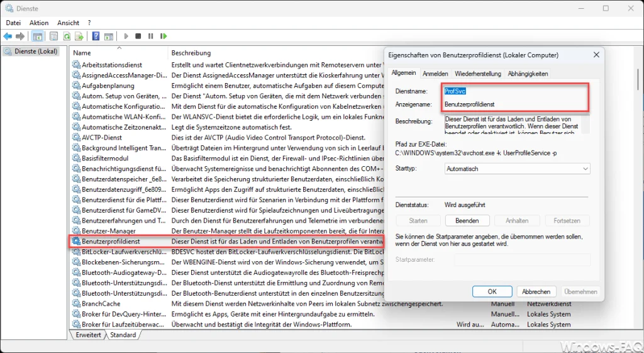Select Broker für DevQuery-Hinter... service
This screenshot has width=644, height=353.
tap(124, 314)
